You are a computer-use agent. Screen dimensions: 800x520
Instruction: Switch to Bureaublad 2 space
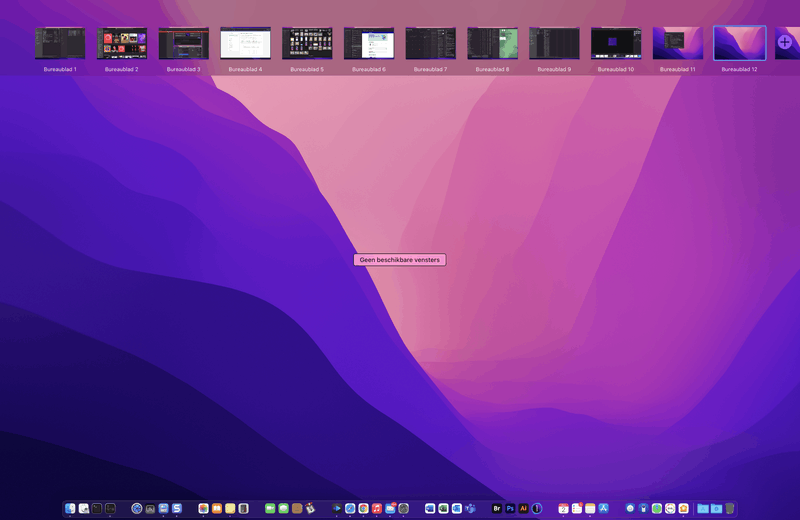point(122,43)
